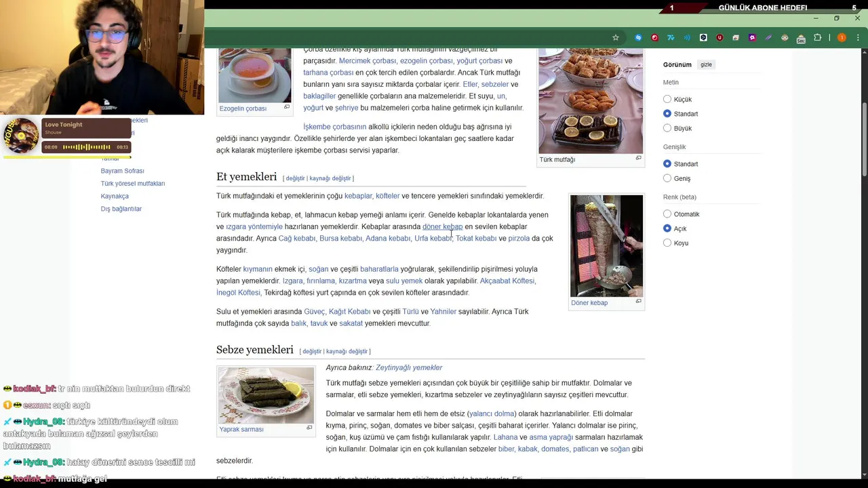Select Standart width option

coord(667,163)
